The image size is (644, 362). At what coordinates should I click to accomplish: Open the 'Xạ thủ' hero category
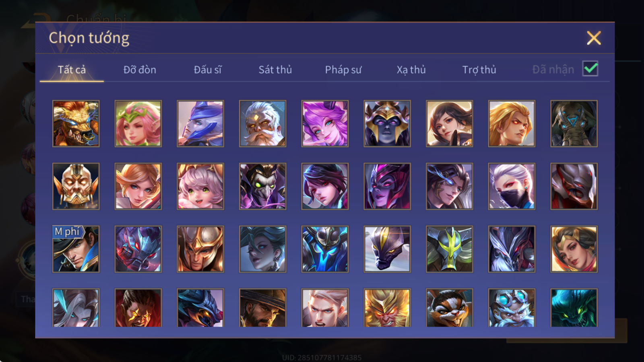pyautogui.click(x=411, y=70)
